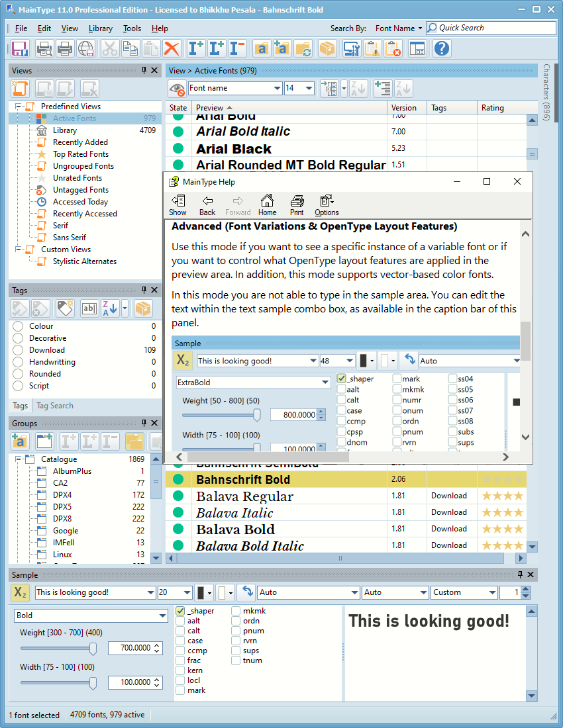Screen dimensions: 563x728
Task: Click the blue Help question mark icon
Action: (x=442, y=48)
